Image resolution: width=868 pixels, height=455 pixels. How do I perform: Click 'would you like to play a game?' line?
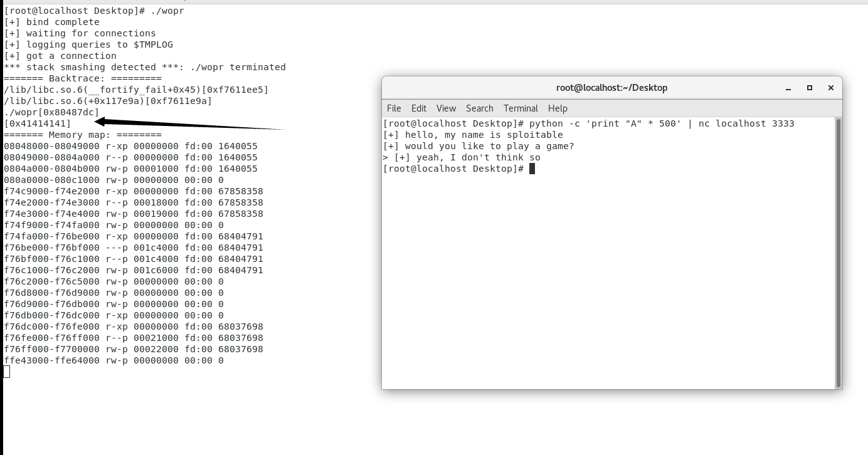click(479, 146)
